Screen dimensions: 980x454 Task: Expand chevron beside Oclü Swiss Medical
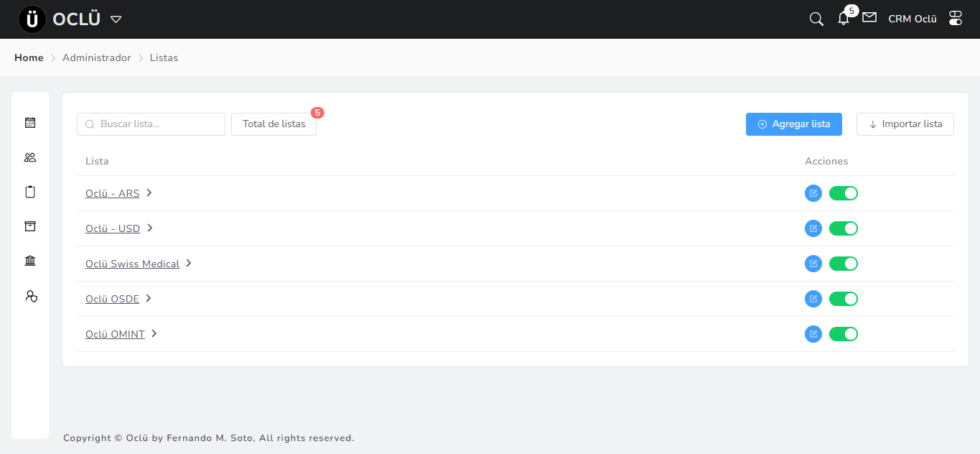189,263
